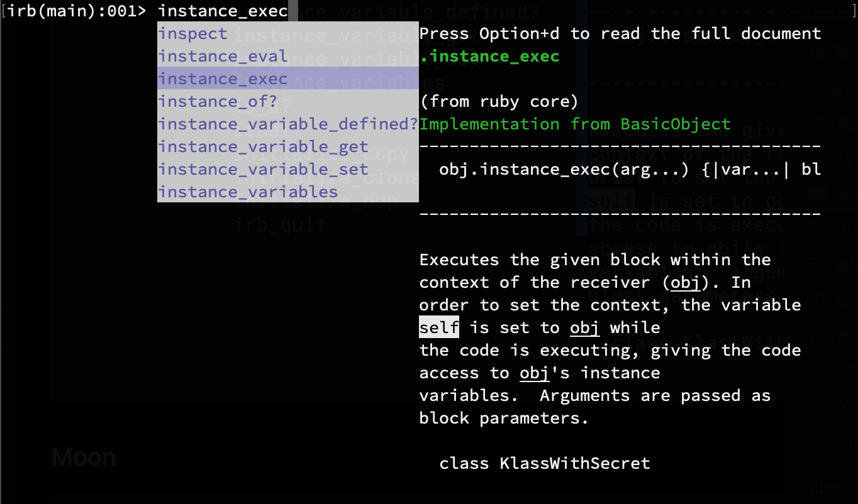The height and width of the screenshot is (504, 858).
Task: Click the 'Press Option+d' documentation hint
Action: pyautogui.click(x=620, y=33)
